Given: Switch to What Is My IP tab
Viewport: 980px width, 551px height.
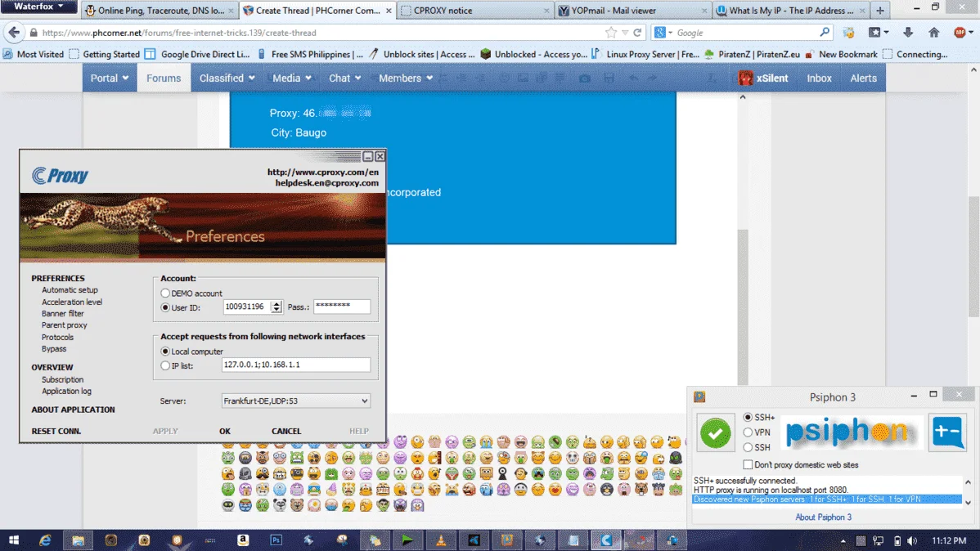Looking at the screenshot, I should pos(791,11).
